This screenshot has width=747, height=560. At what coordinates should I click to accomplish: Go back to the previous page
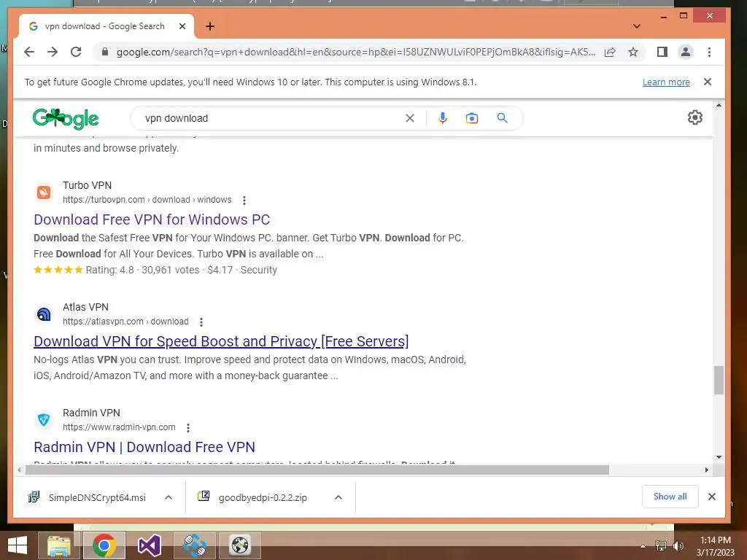click(x=29, y=52)
